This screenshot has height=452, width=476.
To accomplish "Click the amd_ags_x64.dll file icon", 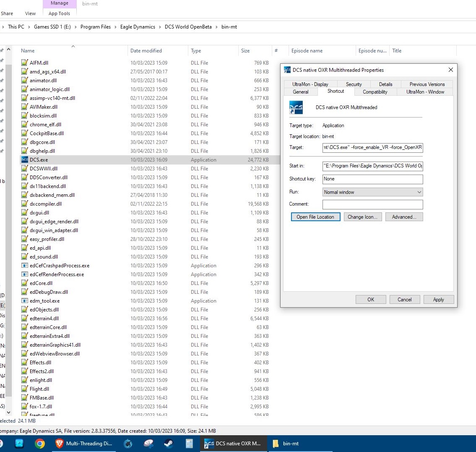I will [25, 72].
